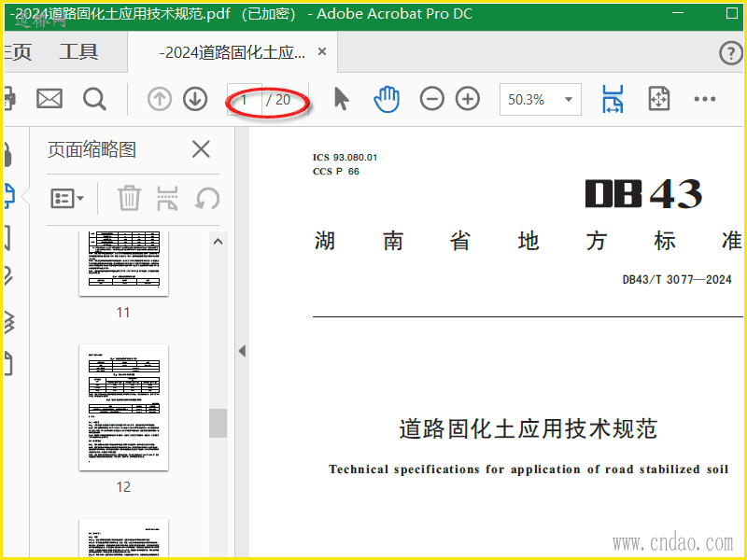Open thumbnails options list dropdown
This screenshot has width=747, height=560.
click(66, 198)
